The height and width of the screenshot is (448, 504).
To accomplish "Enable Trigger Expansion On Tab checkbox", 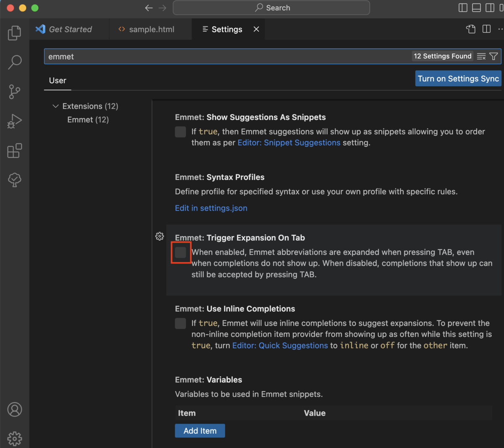I will (181, 252).
